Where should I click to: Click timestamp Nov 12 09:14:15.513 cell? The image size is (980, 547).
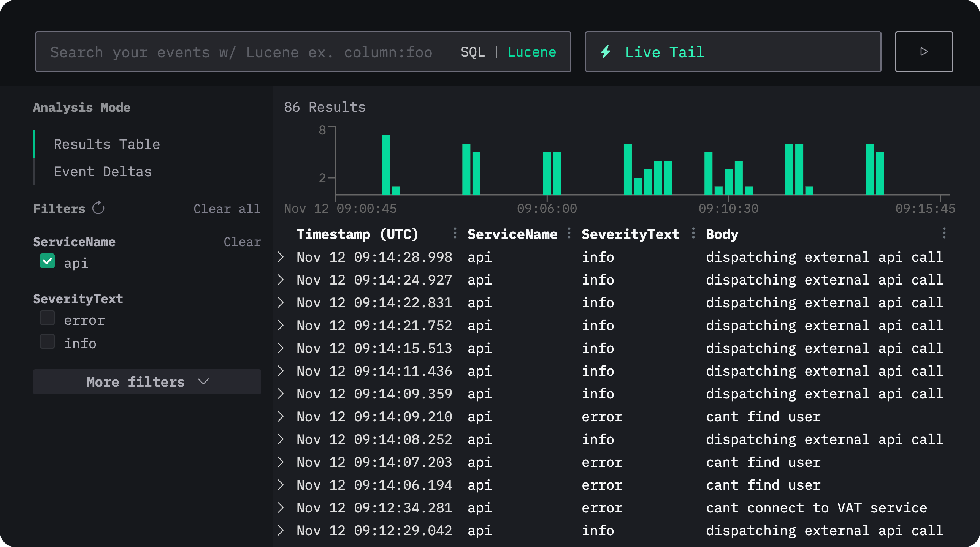click(x=374, y=348)
